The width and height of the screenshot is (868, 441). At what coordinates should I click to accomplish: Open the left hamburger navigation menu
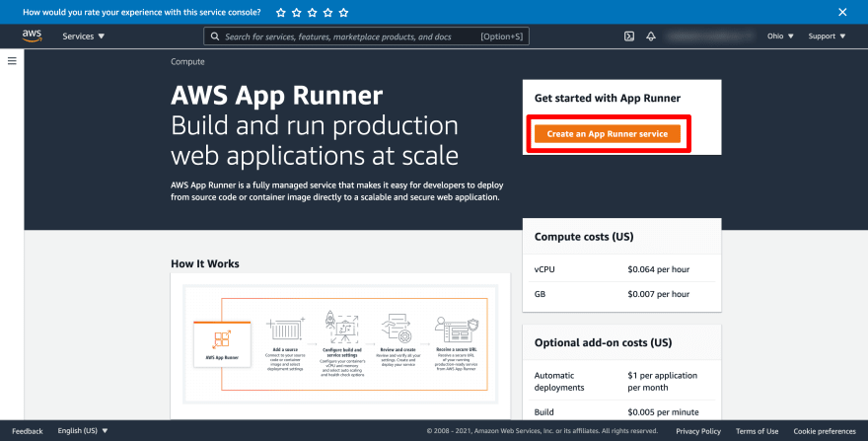tap(12, 61)
